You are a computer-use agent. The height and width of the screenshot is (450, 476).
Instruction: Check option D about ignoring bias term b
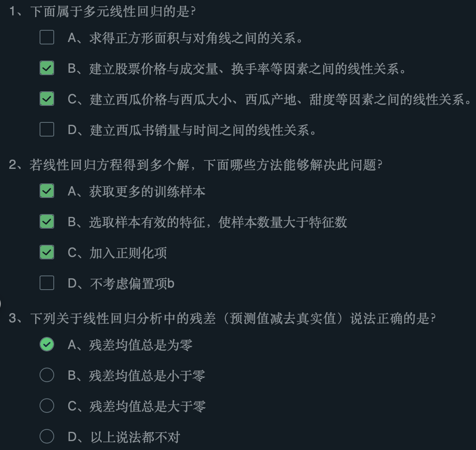click(x=46, y=283)
